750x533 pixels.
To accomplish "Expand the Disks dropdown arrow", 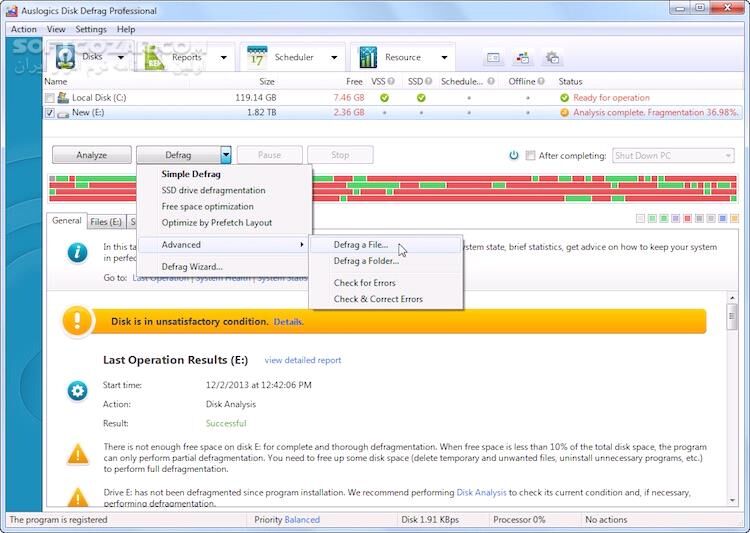I will 121,57.
